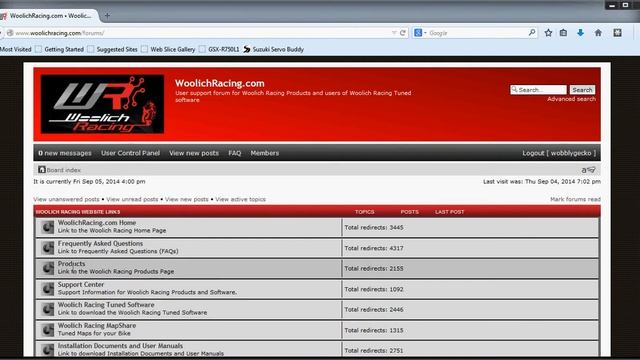
Task: Reload the page with the refresh icon
Action: tap(402, 33)
